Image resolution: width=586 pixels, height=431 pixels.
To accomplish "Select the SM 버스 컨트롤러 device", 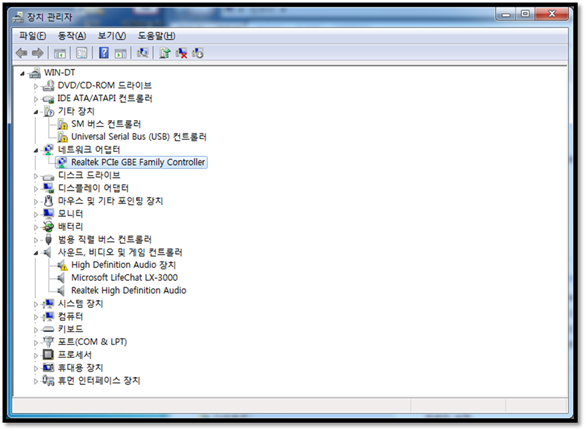I will [106, 124].
